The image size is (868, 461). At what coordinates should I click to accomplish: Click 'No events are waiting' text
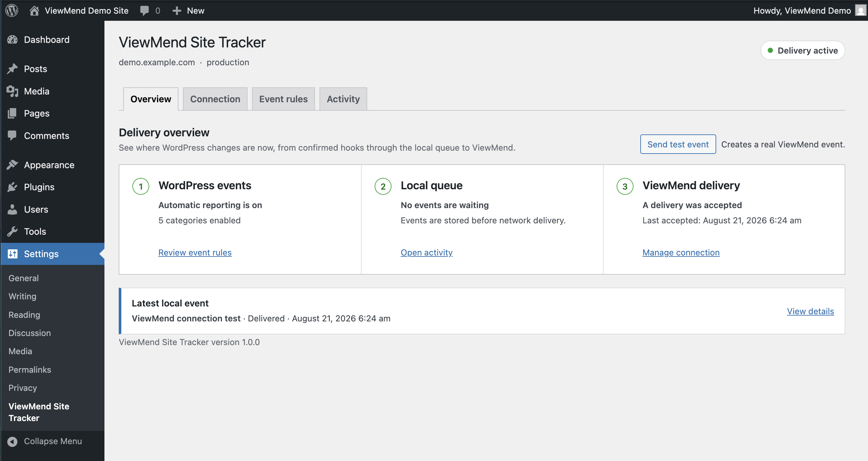point(444,205)
